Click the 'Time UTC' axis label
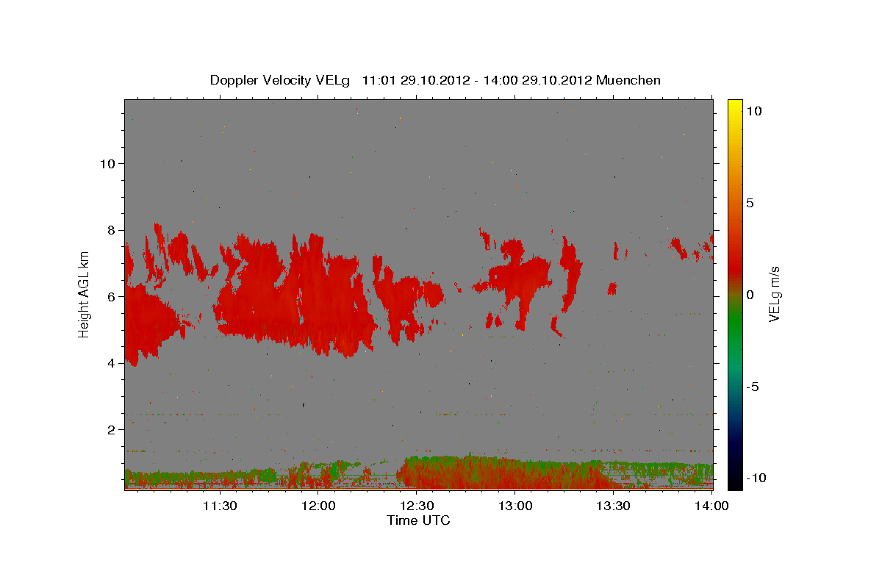Image resolution: width=882 pixels, height=588 pixels. click(418, 520)
